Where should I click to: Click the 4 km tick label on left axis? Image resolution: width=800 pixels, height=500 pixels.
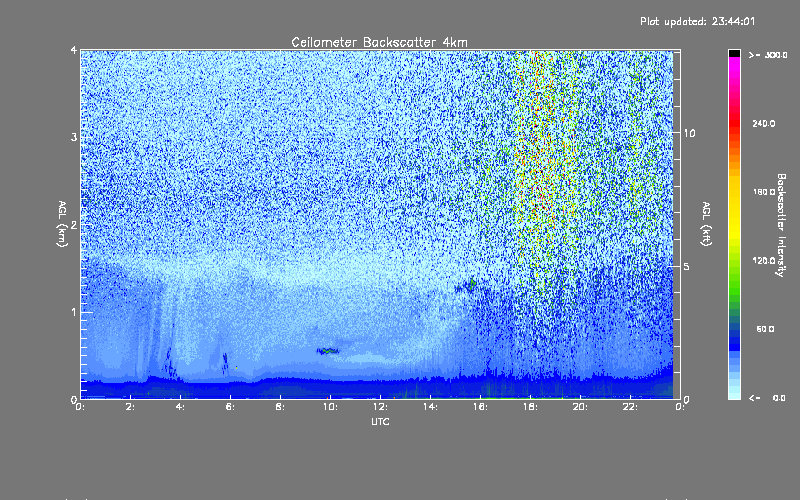[x=73, y=50]
